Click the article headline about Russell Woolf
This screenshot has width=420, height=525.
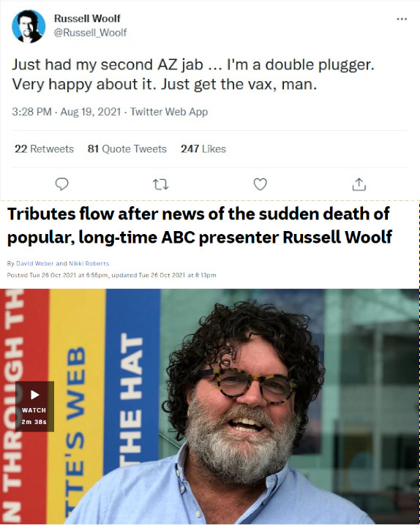pyautogui.click(x=200, y=225)
